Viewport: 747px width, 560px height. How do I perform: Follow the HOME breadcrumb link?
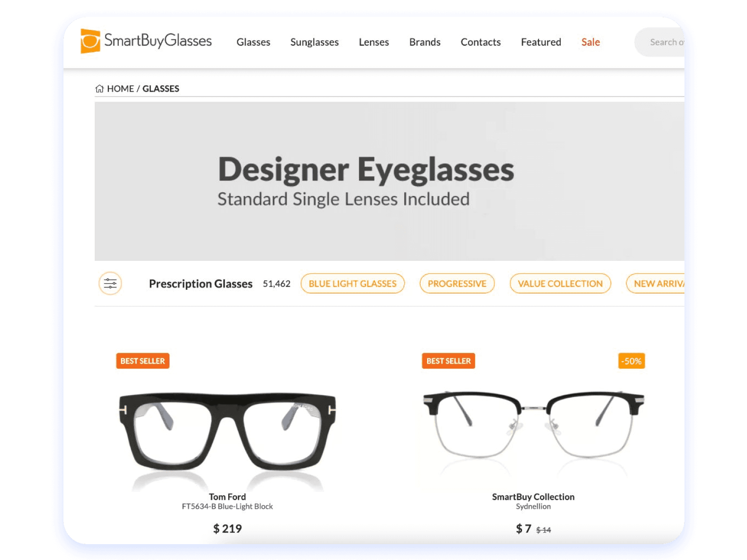pos(120,89)
